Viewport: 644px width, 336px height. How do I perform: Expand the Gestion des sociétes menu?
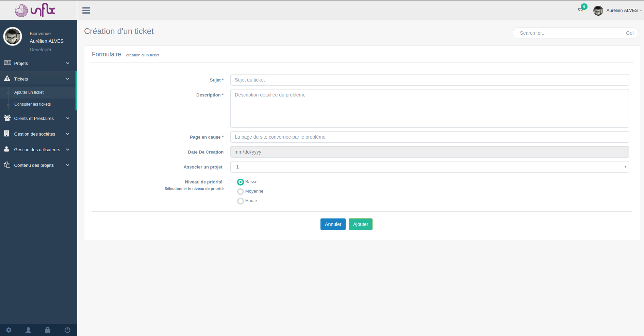click(37, 134)
